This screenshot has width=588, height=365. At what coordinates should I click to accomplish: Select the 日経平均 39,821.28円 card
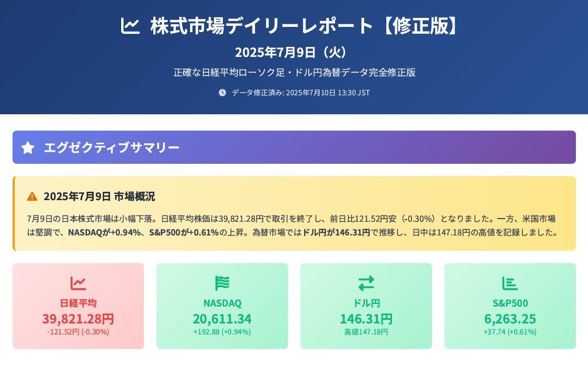[78, 306]
